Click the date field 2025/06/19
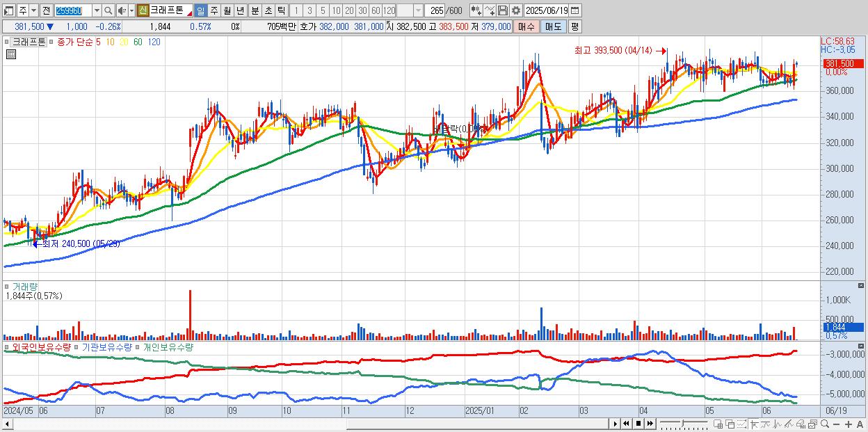The image size is (868, 432). coord(547,10)
